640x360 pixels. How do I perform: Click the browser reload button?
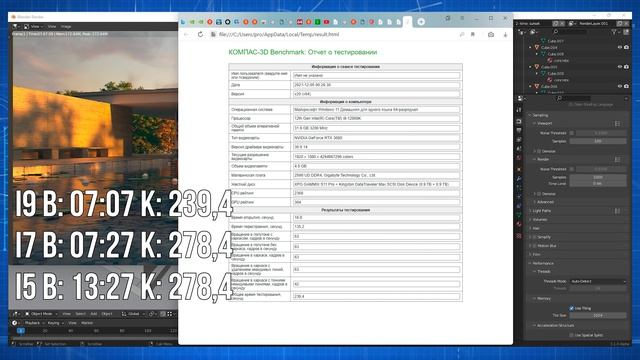click(200, 35)
